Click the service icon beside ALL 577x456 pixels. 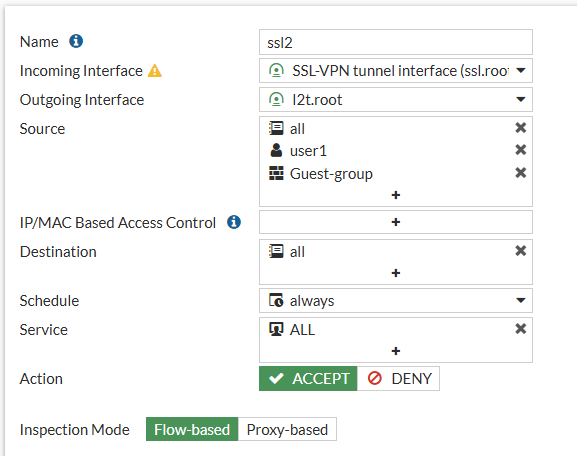[x=276, y=329]
